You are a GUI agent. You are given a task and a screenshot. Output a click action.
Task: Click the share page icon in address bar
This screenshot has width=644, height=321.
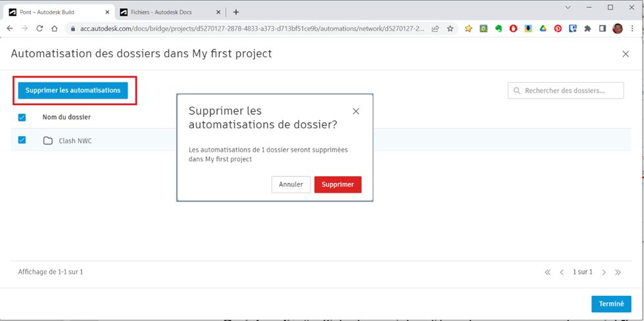435,29
